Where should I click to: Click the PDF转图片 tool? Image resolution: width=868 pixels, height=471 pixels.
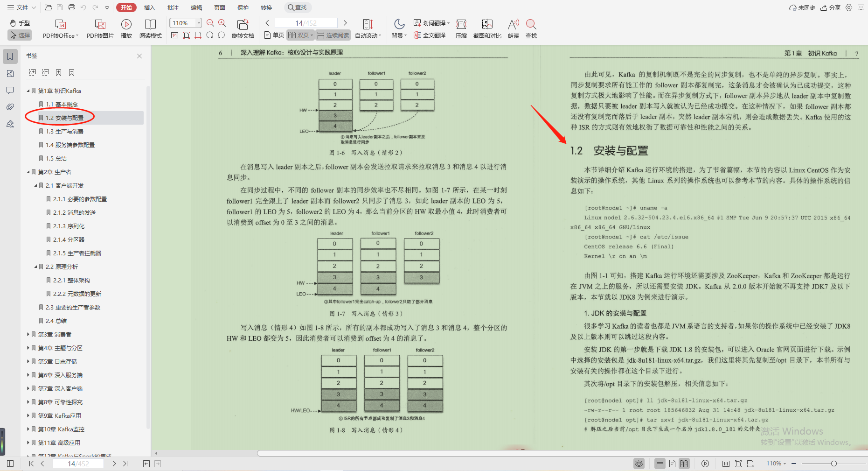[x=100, y=29]
